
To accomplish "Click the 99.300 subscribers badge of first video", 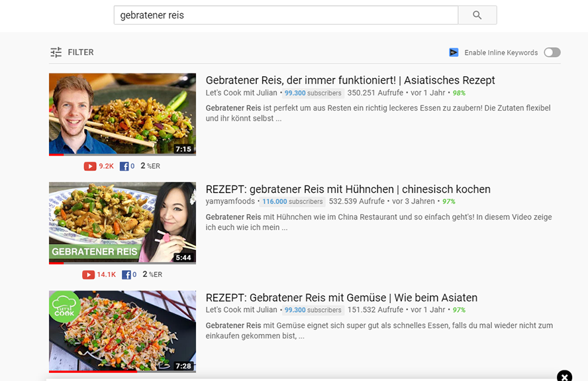I will tap(313, 93).
